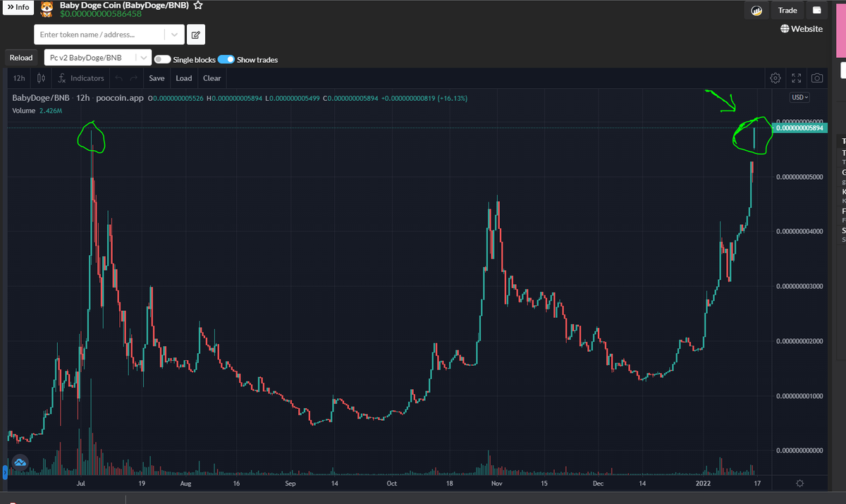The height and width of the screenshot is (504, 846).
Task: Open the Pc v2 BabyDoge/BNB pair dropdown
Action: [x=98, y=58]
